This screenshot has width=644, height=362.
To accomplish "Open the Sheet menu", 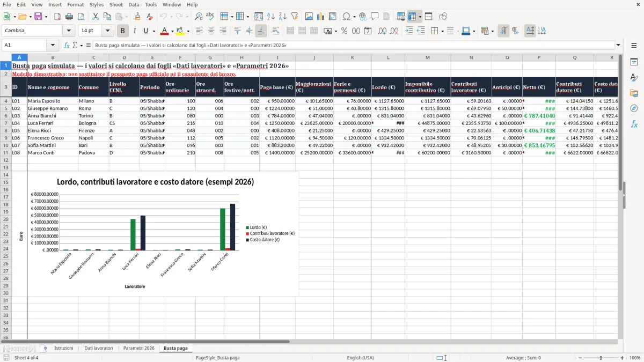I will tap(116, 4).
